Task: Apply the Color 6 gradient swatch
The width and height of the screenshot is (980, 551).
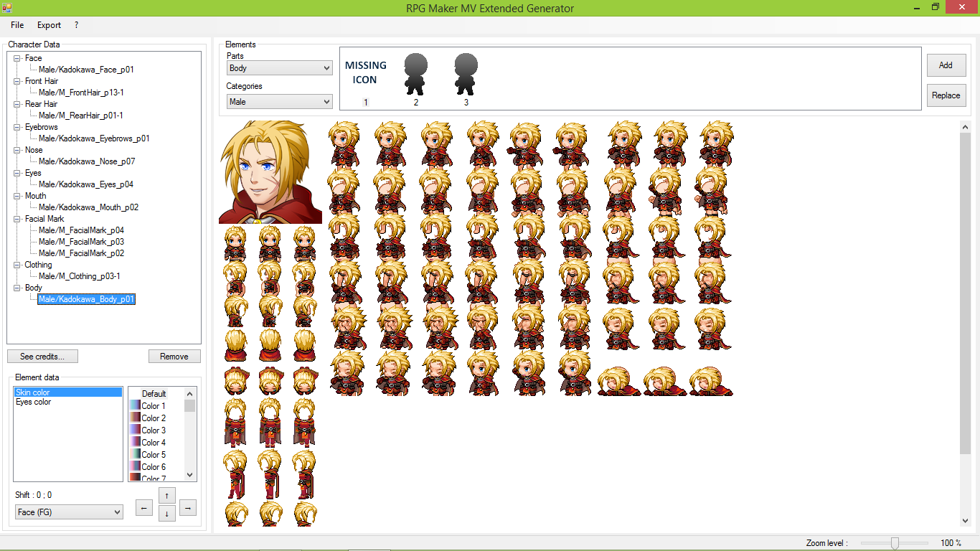Action: (134, 467)
